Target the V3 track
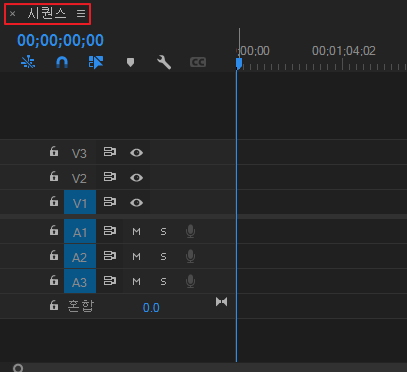This screenshot has height=372, width=407. point(79,153)
